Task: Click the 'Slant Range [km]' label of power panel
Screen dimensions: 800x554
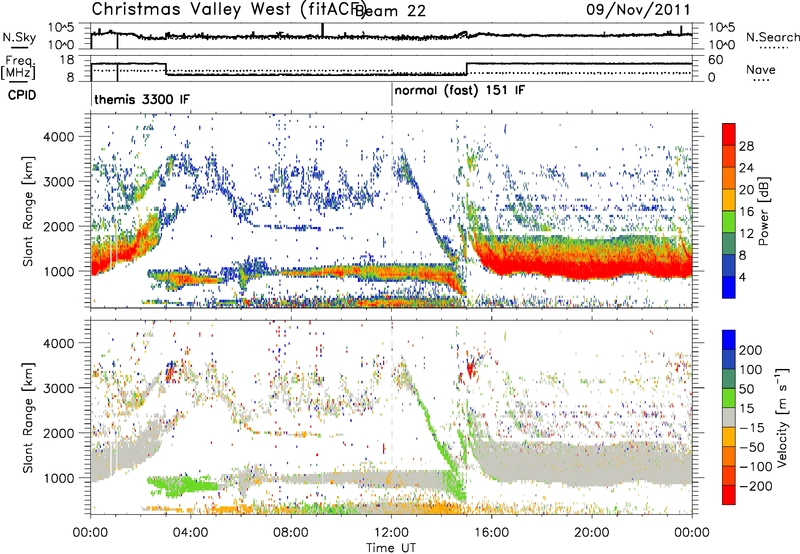Action: coord(29,211)
